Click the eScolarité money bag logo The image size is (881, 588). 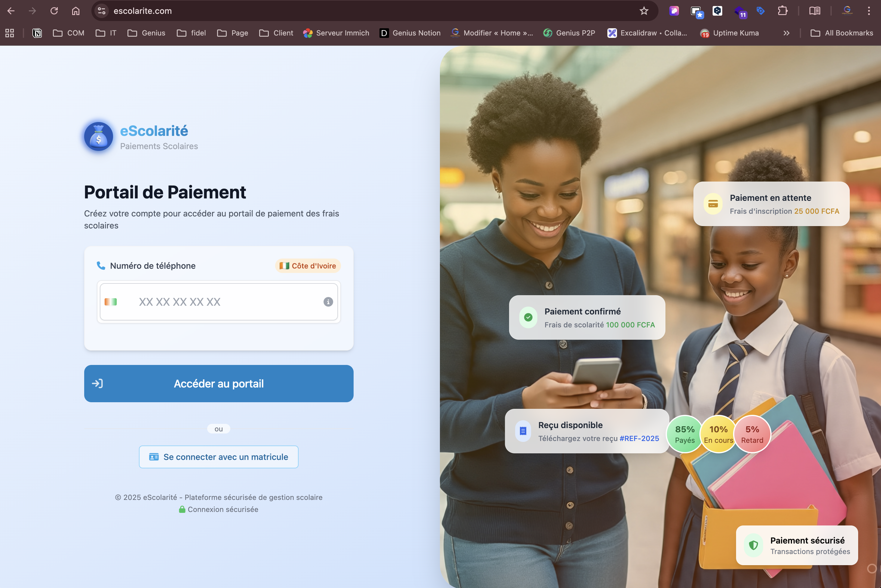click(99, 137)
